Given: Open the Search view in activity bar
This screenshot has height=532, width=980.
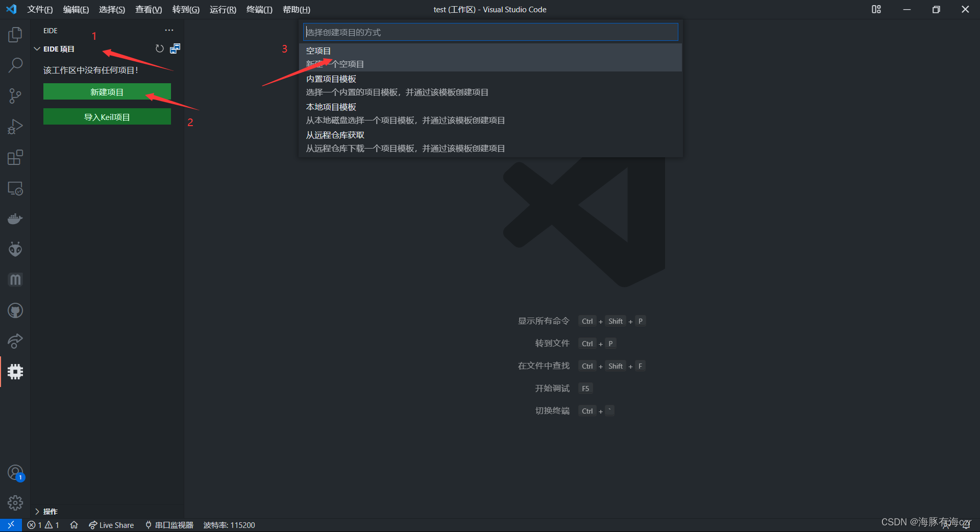Looking at the screenshot, I should [x=15, y=65].
